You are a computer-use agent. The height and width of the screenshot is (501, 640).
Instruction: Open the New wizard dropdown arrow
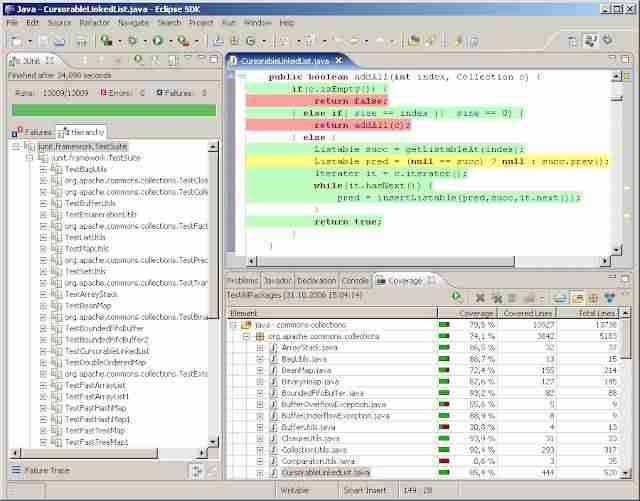pyautogui.click(x=30, y=41)
